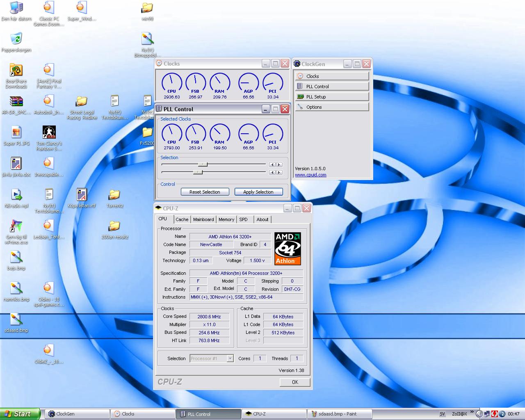The width and height of the screenshot is (525, 420).
Task: Select the Classic PC Games Doom file
Action: (49, 14)
